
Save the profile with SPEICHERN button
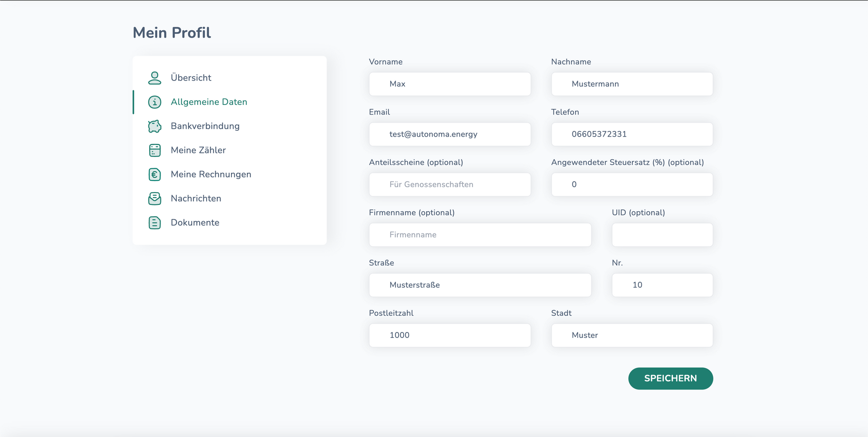(x=670, y=378)
